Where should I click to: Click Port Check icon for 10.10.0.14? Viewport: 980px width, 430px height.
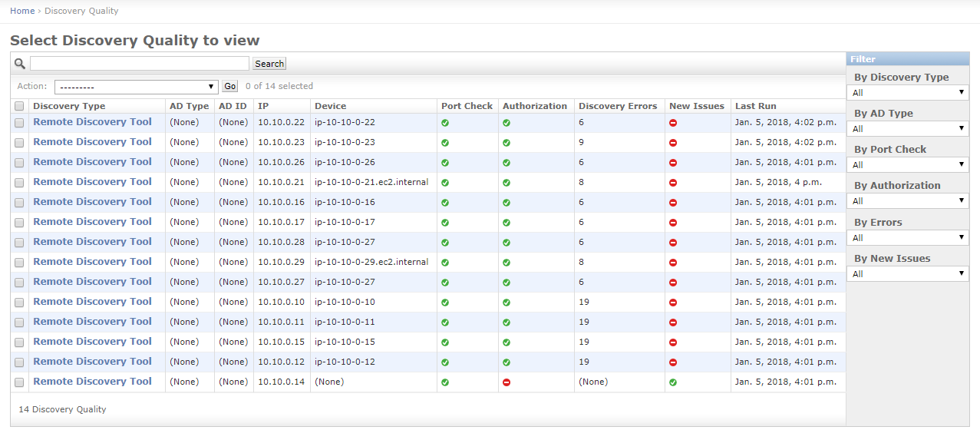(445, 382)
